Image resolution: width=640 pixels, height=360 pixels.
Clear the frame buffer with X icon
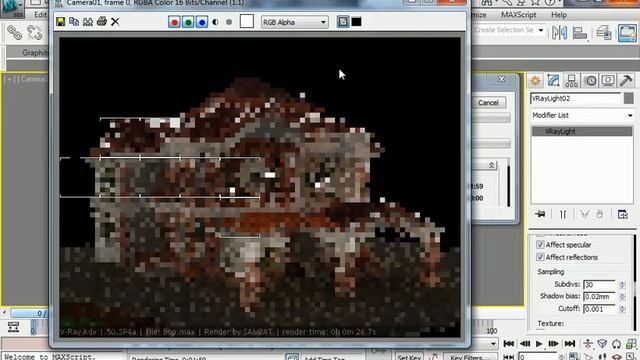(115, 22)
